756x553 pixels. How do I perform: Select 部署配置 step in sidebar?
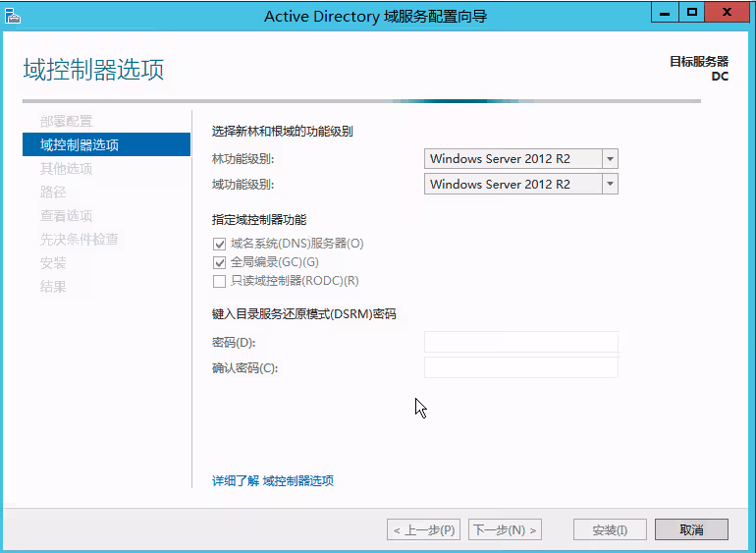click(67, 121)
